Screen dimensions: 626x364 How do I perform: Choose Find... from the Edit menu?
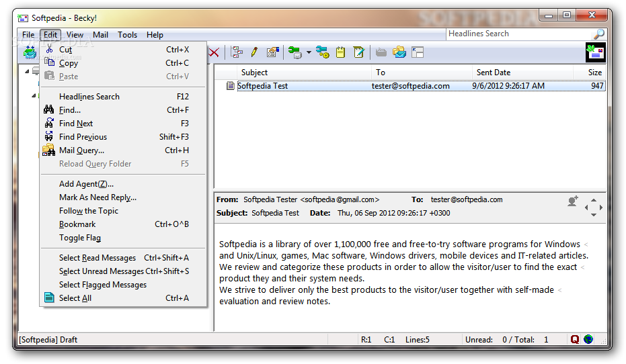pos(123,110)
